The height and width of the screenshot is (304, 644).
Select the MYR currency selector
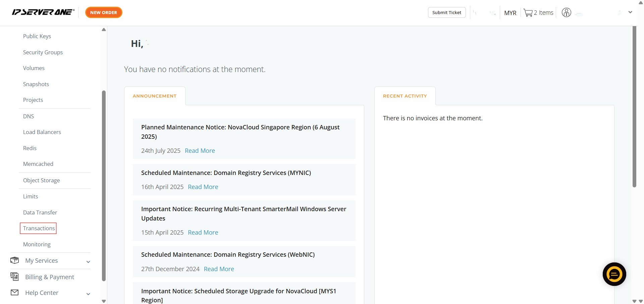(x=510, y=13)
